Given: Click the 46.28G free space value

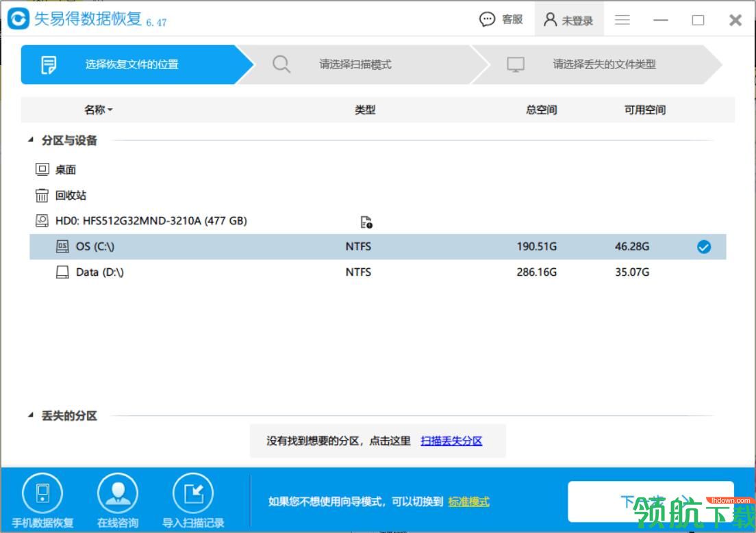Looking at the screenshot, I should click(x=631, y=247).
